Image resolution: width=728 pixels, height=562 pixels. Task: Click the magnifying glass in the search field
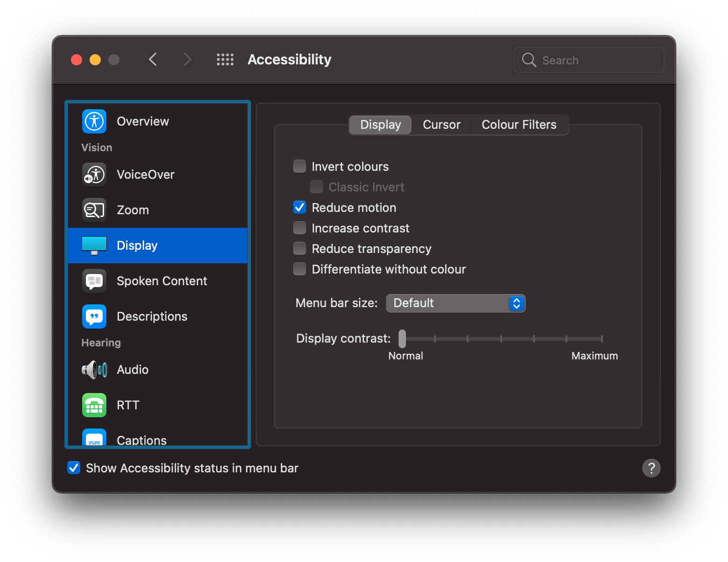click(529, 60)
